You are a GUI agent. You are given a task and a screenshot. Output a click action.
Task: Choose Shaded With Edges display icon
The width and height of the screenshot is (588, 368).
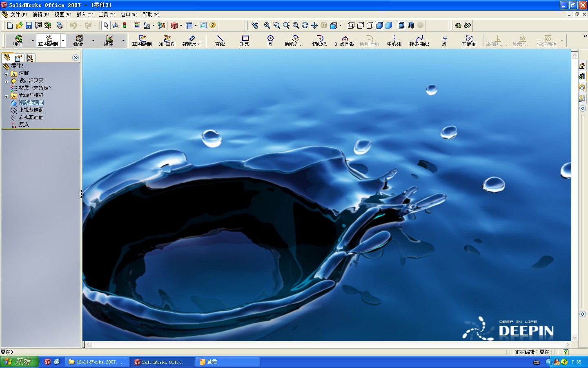379,25
